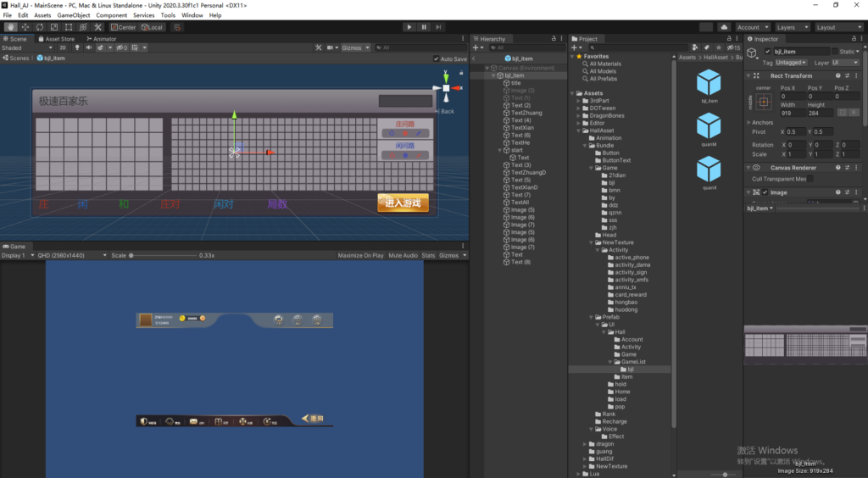Select the Rotate tool

click(40, 27)
